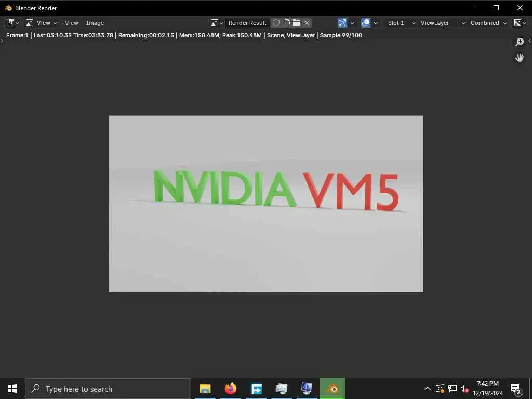Viewport: 532px width, 399px height.
Task: Open the View menu next to Image
Action: 72,23
